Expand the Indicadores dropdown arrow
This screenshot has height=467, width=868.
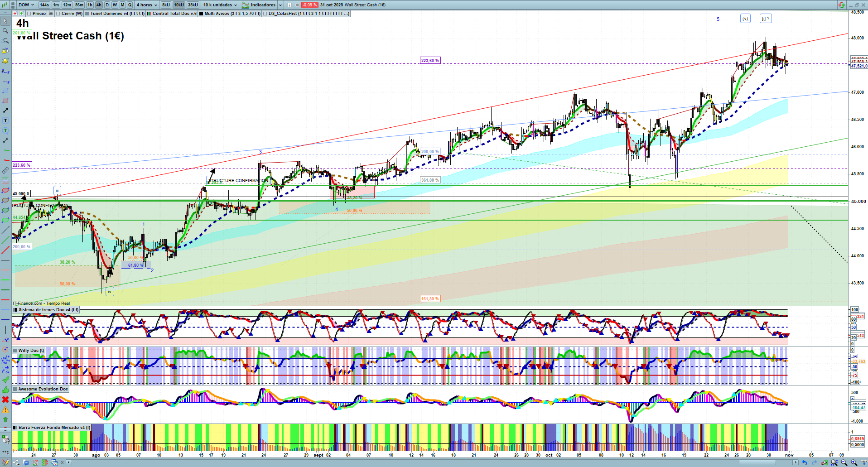coord(280,5)
